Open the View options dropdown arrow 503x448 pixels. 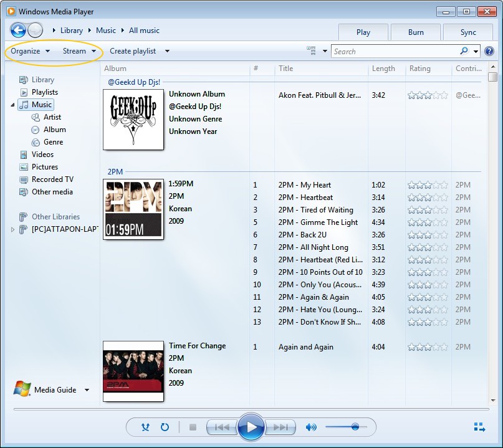325,51
